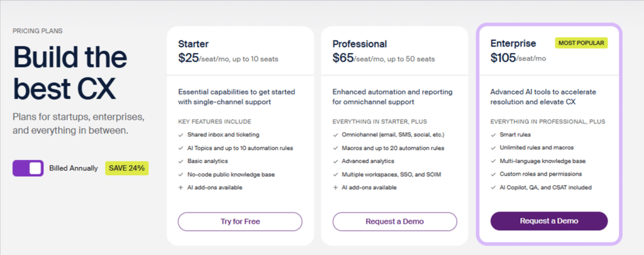Screen dimensions: 644x255
Task: Click checkmark beside AI Copilot, QA, CSAT
Action: click(493, 187)
